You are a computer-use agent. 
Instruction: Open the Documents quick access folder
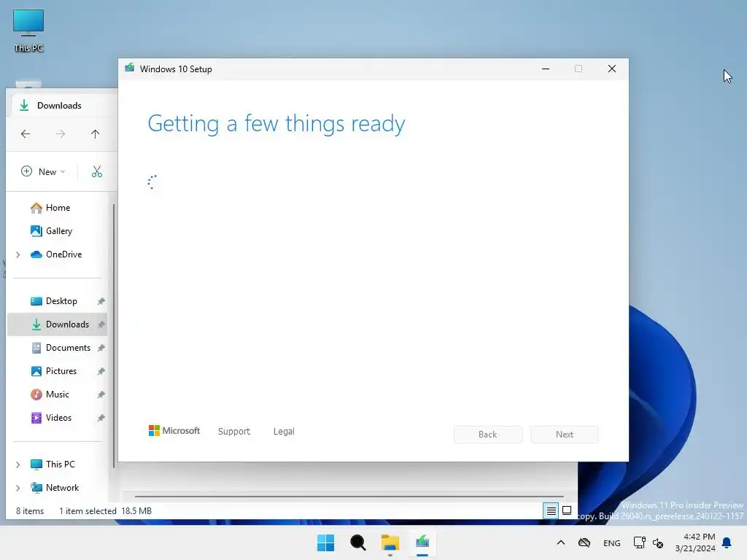pyautogui.click(x=68, y=348)
